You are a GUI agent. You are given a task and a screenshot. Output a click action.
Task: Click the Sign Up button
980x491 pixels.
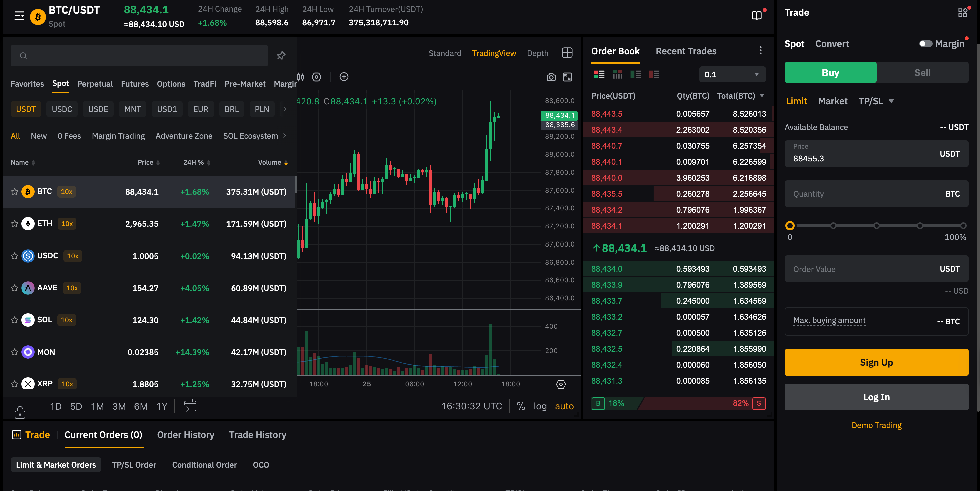(x=876, y=362)
